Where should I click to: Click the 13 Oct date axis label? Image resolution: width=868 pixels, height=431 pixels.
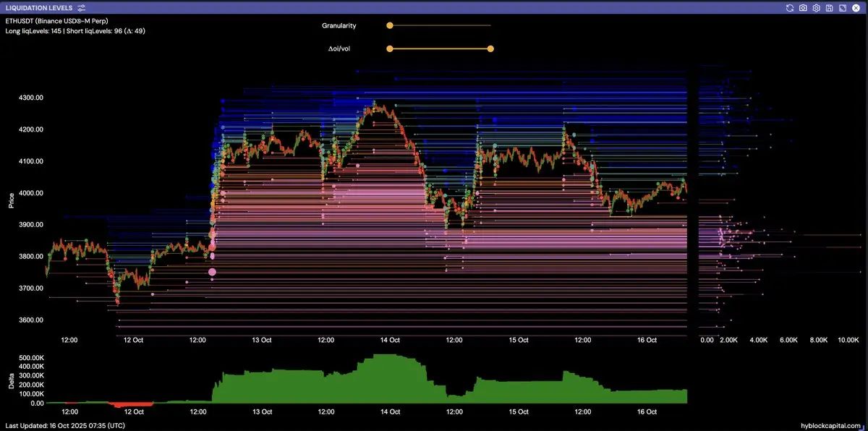262,340
